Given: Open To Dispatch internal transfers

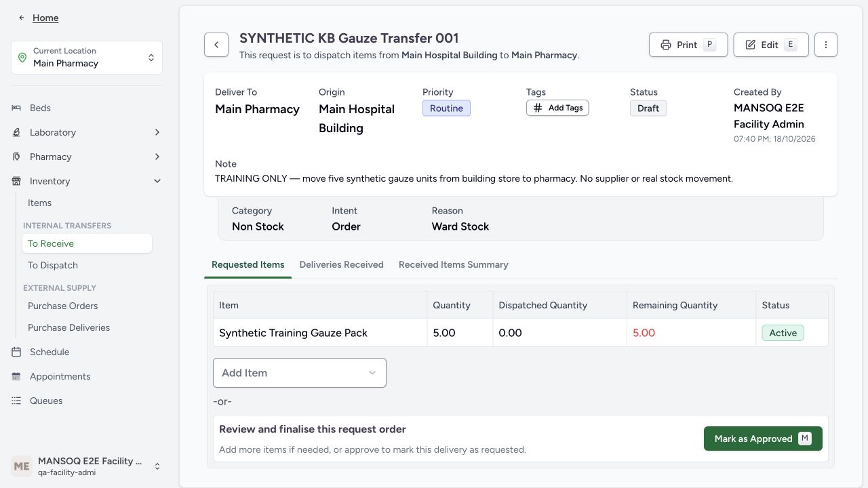Looking at the screenshot, I should point(87,265).
